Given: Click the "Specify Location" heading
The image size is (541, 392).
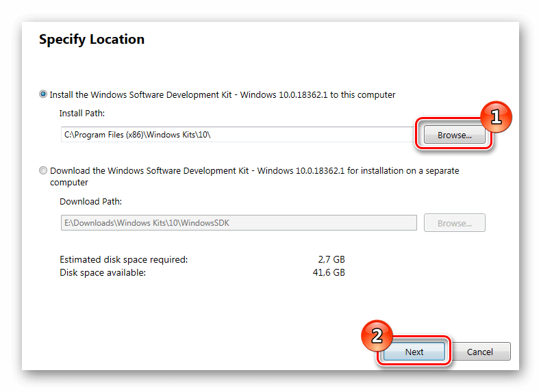Looking at the screenshot, I should tap(92, 40).
